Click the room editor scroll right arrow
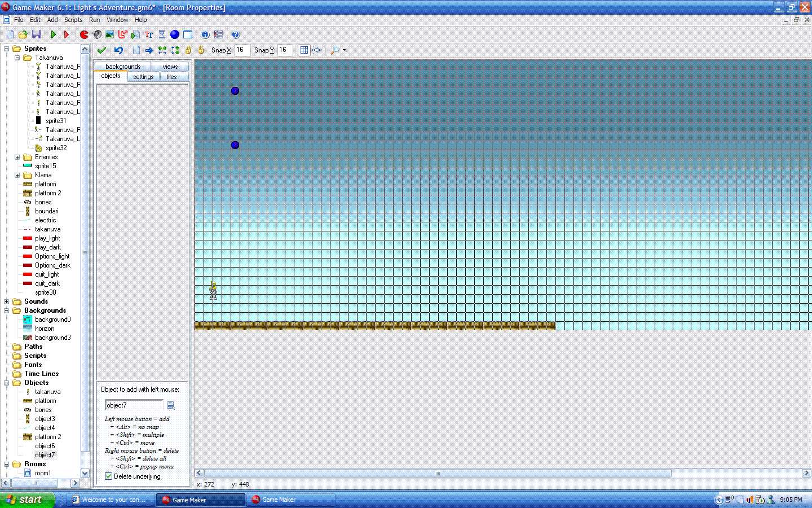The width and height of the screenshot is (812, 508). [x=806, y=473]
